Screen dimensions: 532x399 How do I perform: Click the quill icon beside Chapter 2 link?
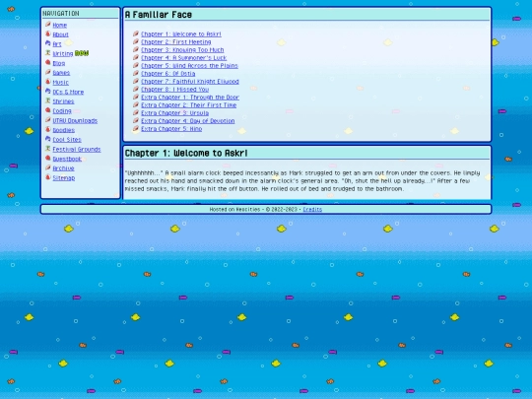pyautogui.click(x=136, y=41)
